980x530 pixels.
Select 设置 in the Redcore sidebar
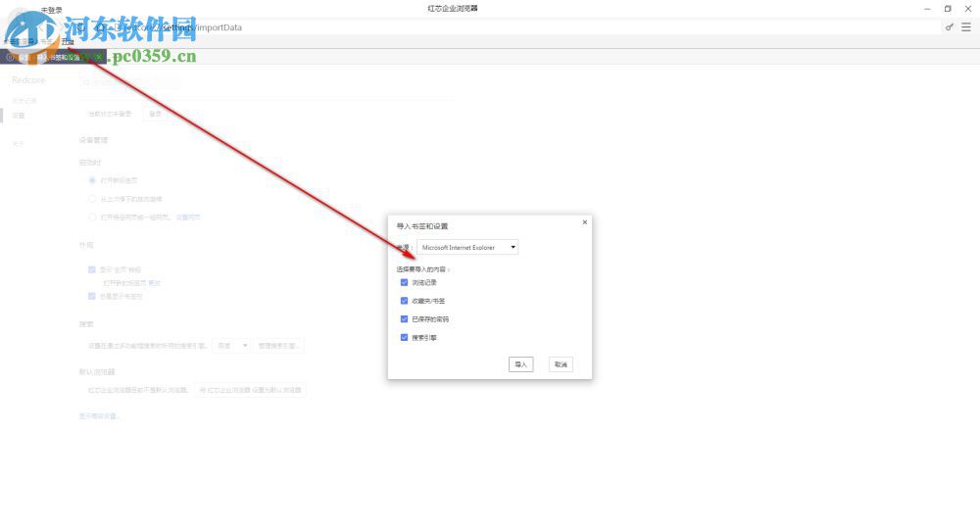point(19,116)
